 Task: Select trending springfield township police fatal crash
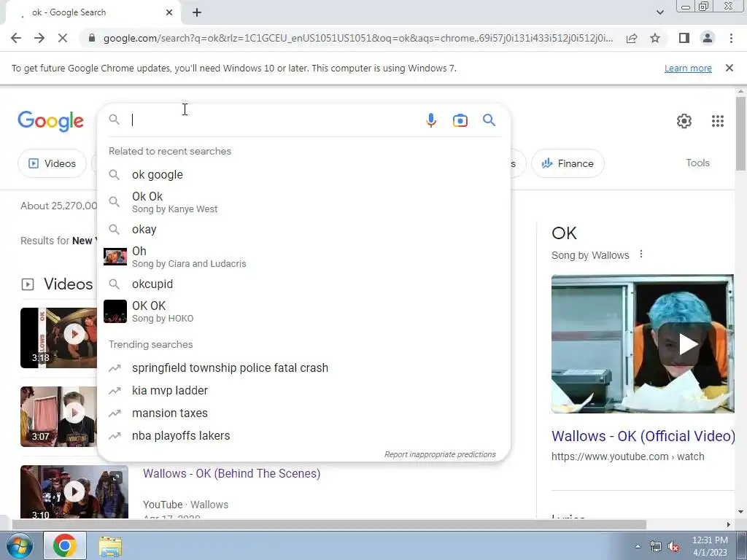(x=303, y=368)
